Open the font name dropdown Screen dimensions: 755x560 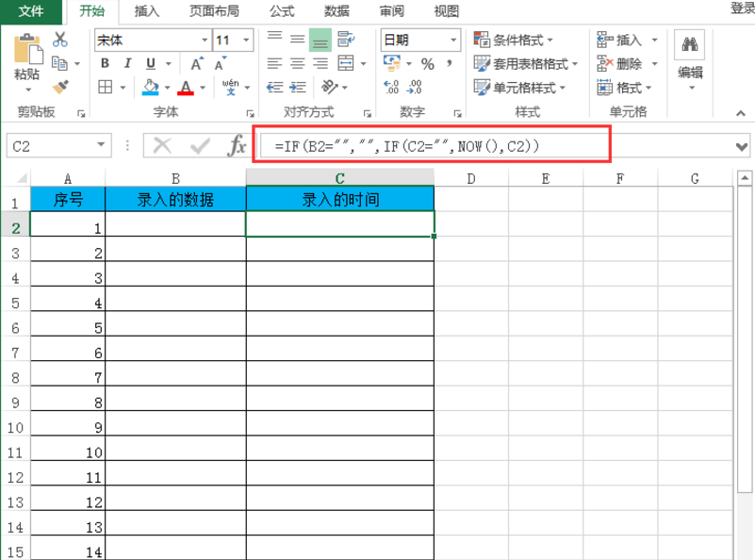click(204, 40)
